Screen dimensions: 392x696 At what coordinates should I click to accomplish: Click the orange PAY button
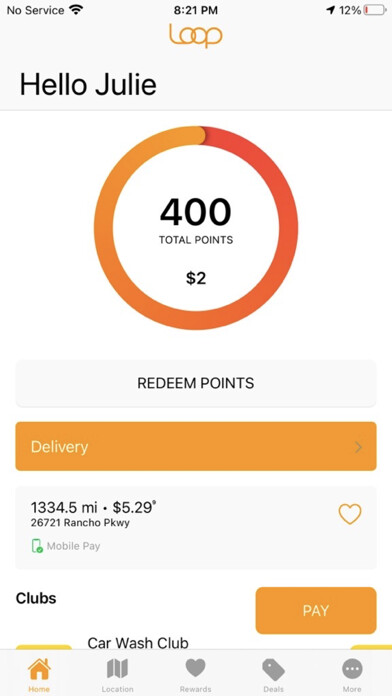click(316, 610)
